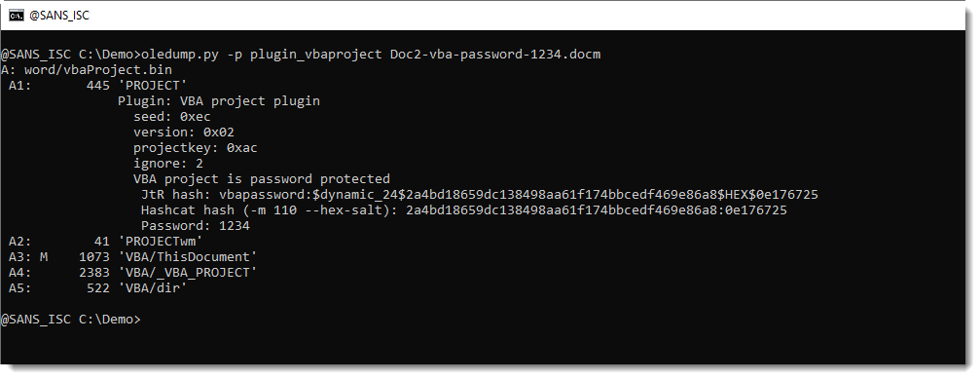Click the A1 'PROJECT' stream entry

(x=98, y=86)
